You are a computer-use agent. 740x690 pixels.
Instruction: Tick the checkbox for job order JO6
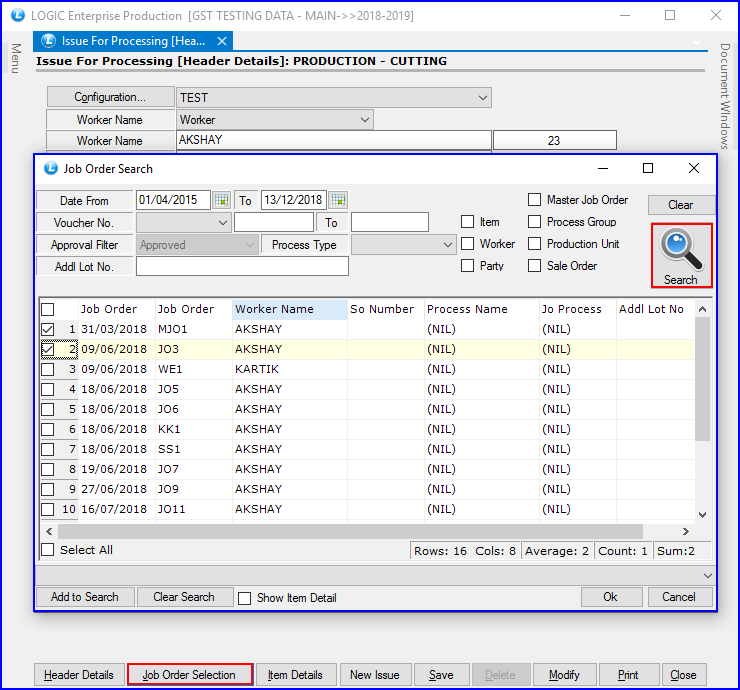47,409
